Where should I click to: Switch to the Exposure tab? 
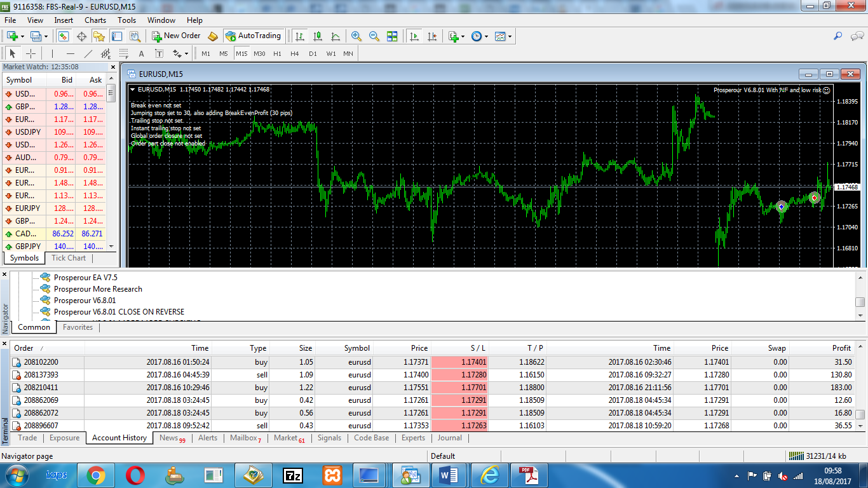point(65,438)
